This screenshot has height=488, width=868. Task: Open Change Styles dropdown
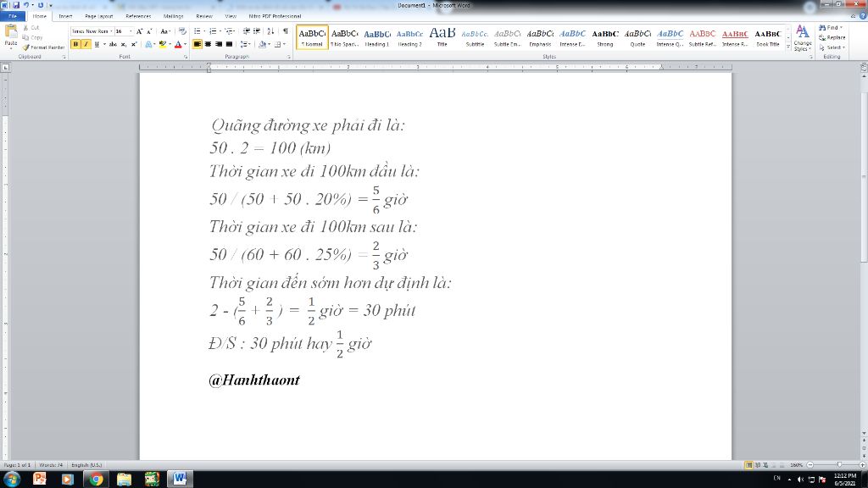coord(803,38)
